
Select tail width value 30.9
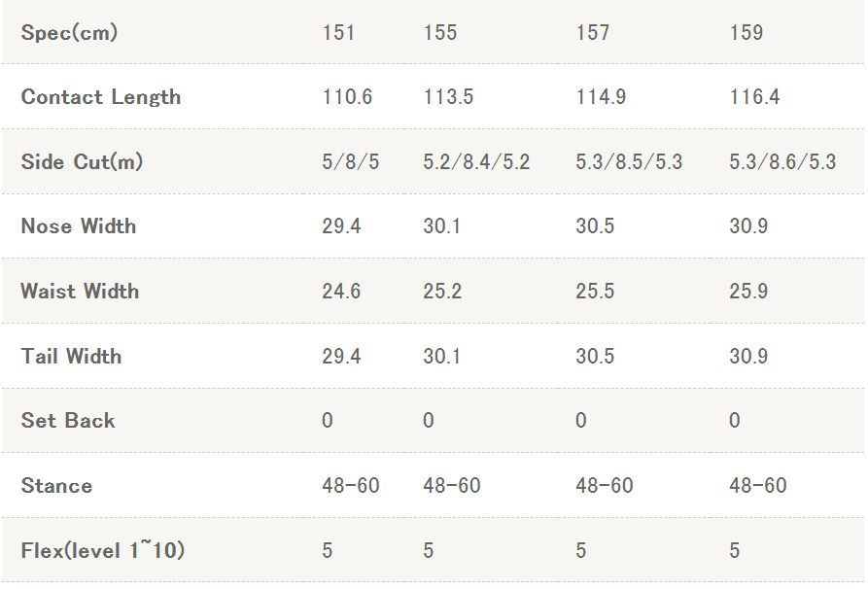tap(748, 357)
